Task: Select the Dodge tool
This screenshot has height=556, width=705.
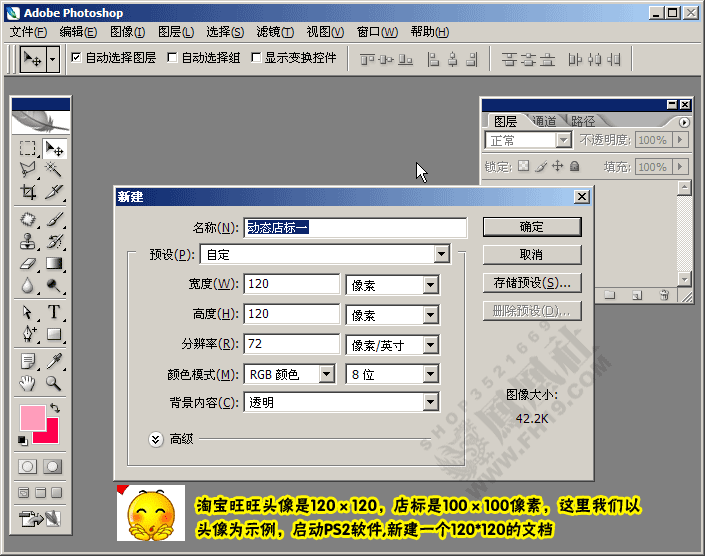Action: pos(54,285)
